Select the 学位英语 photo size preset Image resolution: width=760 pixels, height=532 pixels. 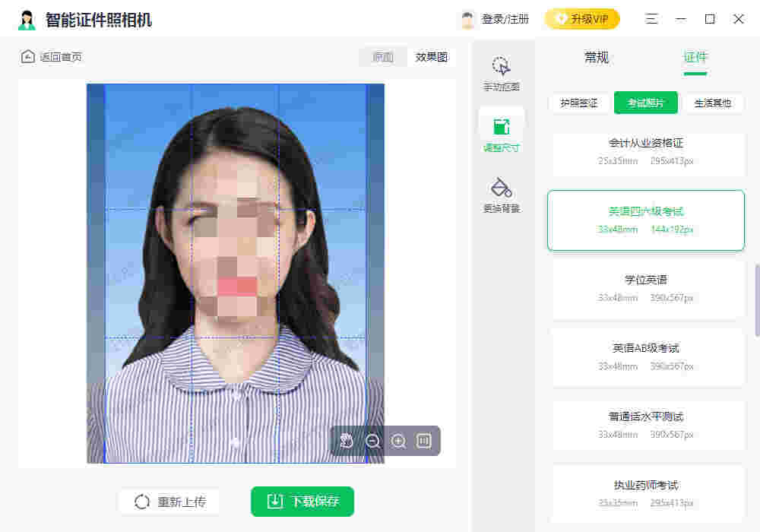click(647, 289)
